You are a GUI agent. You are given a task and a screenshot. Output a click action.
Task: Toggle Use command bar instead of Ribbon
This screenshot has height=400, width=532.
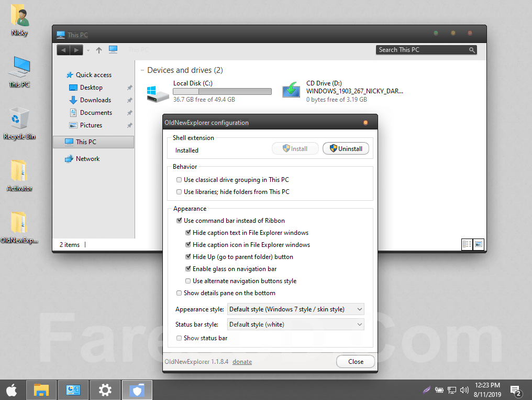click(179, 221)
